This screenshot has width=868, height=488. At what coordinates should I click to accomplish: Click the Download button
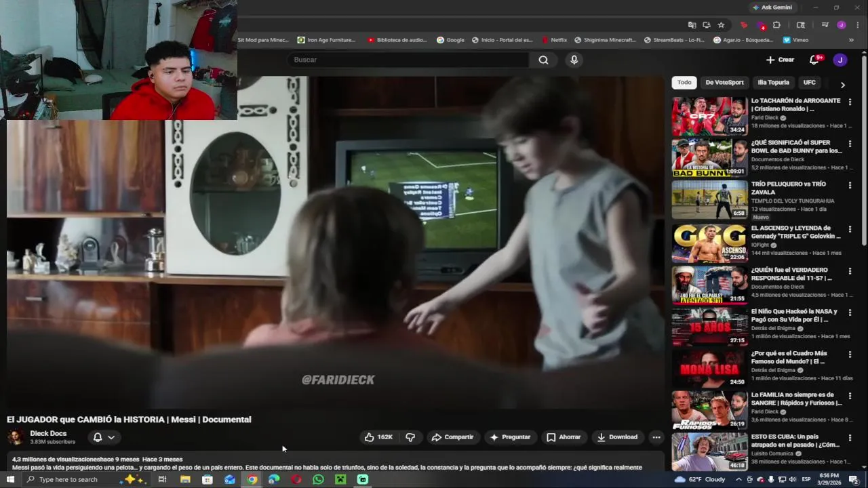coord(617,437)
